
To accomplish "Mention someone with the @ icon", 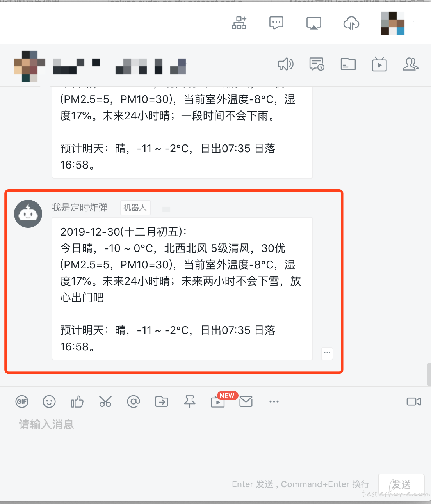I will (134, 401).
